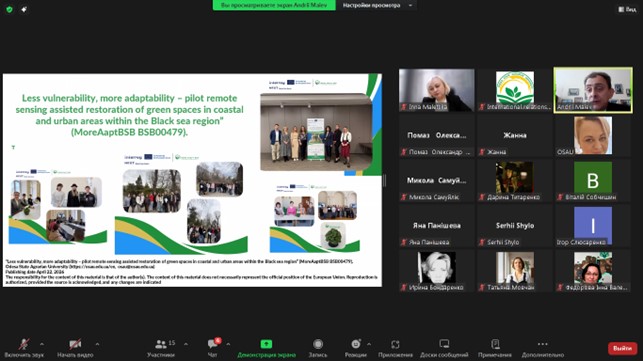643x361 pixels.
Task: Open the Apps icon in toolbar
Action: tap(395, 344)
